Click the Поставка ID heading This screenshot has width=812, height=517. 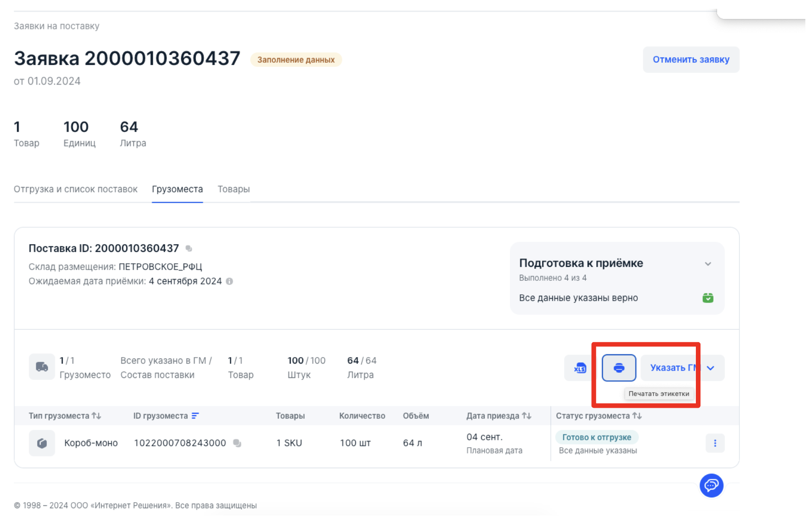coord(104,248)
